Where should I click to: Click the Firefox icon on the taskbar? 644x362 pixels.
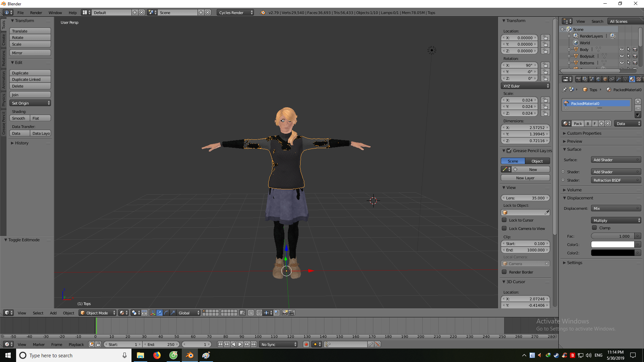click(157, 355)
